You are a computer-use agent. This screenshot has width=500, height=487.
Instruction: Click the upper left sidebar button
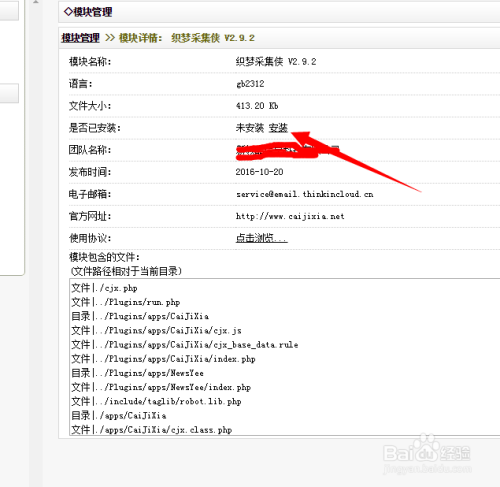pos(9,10)
